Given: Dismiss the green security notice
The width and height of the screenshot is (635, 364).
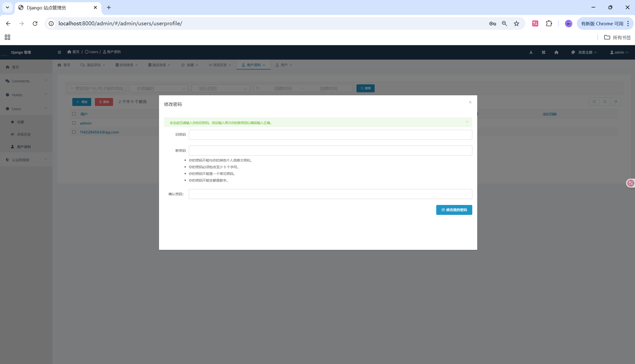Looking at the screenshot, I should [467, 122].
